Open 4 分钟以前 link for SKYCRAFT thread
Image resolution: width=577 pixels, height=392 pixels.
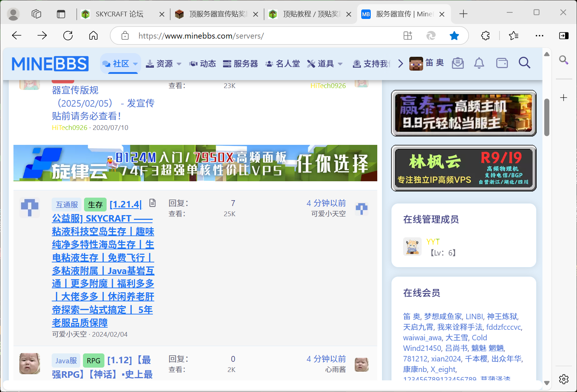point(326,203)
